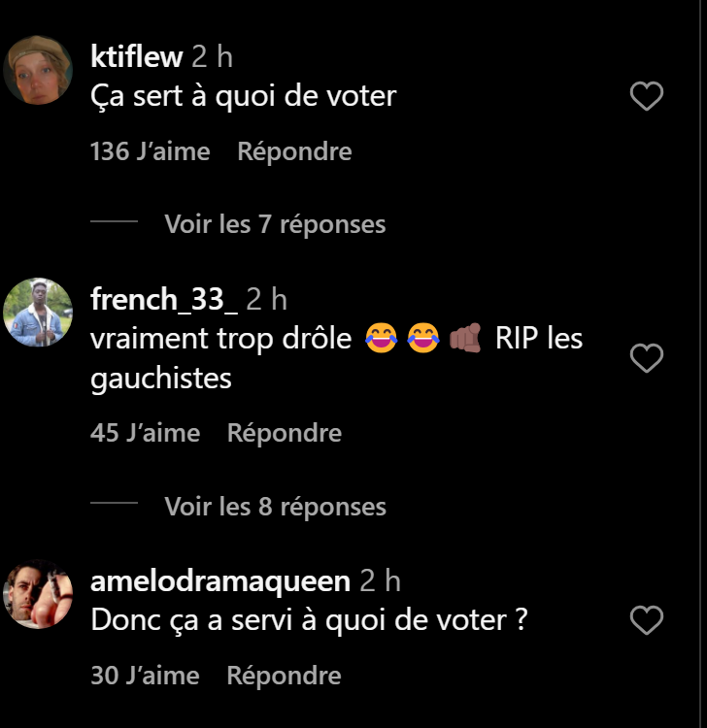This screenshot has height=728, width=707.
Task: Click the 2 h timestamp beside ktiflew
Action: coord(212,56)
